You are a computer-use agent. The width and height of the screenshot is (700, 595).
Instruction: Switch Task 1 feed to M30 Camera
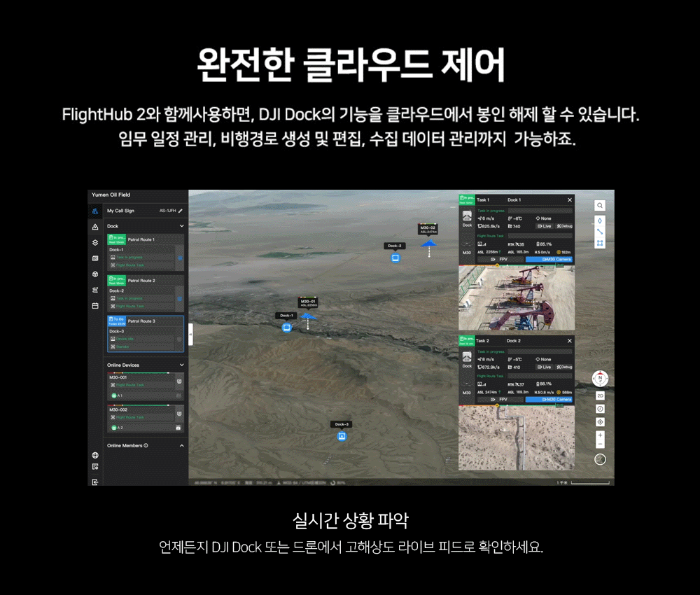[549, 259]
